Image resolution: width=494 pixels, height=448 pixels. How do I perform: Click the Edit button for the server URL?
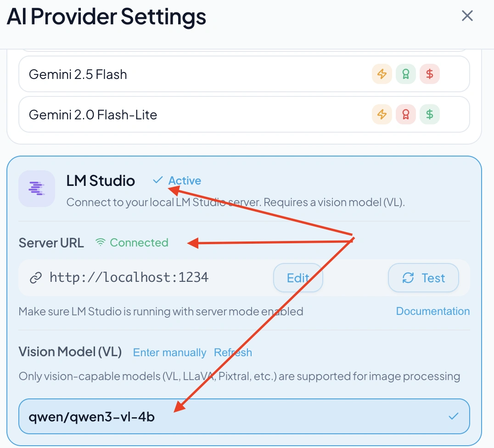298,278
